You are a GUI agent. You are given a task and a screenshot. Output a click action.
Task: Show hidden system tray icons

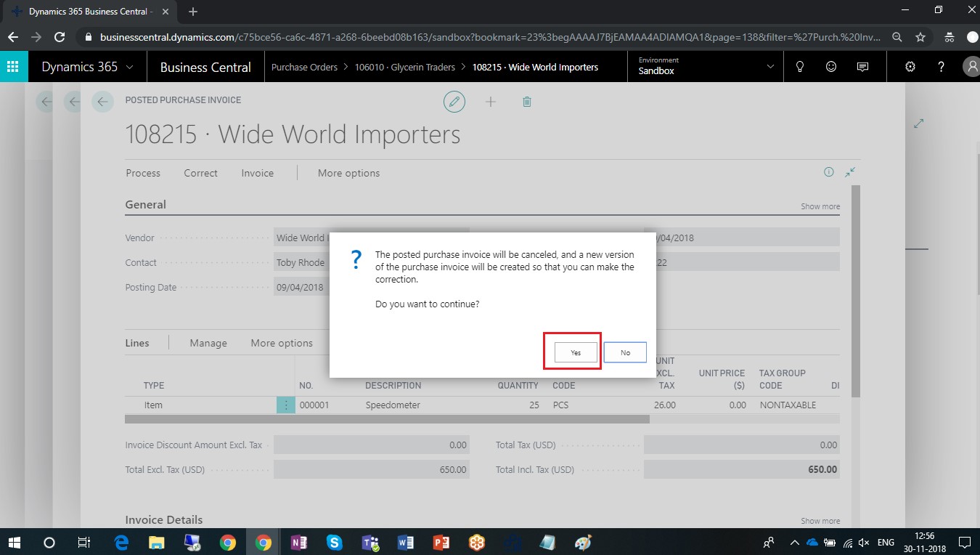pos(794,542)
